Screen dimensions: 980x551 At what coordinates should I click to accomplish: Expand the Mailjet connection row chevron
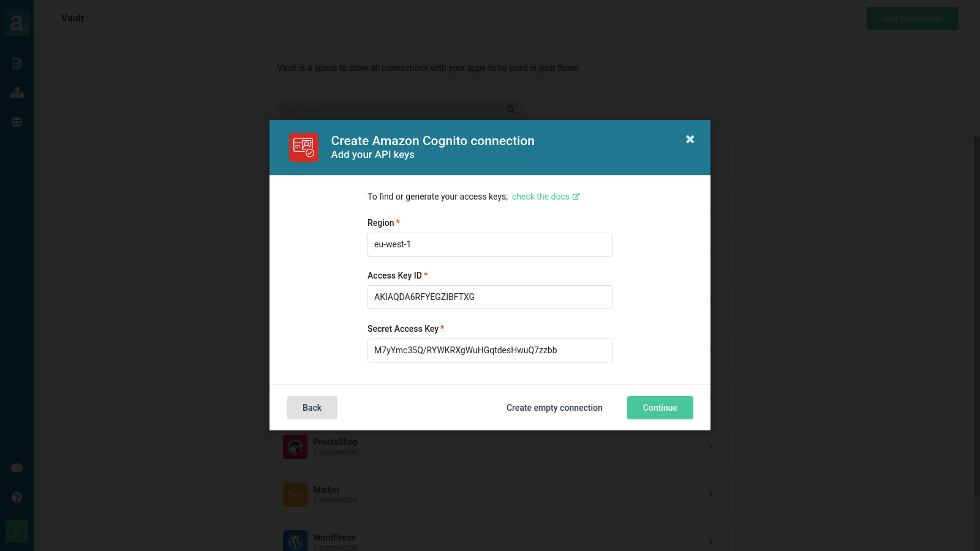pos(710,495)
